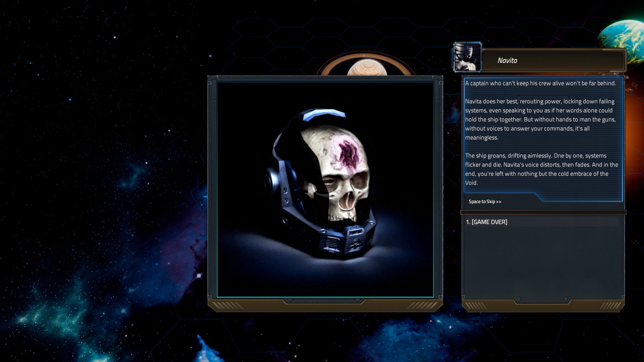Click the dialogue text about the captain
The height and width of the screenshot is (362, 644).
[x=540, y=83]
